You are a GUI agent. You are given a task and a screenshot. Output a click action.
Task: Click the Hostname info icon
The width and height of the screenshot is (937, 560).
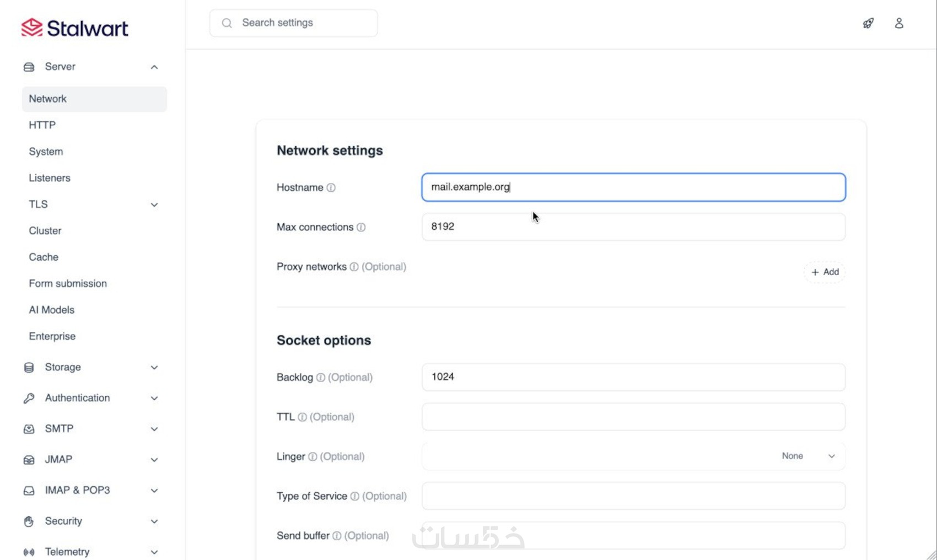pyautogui.click(x=331, y=188)
